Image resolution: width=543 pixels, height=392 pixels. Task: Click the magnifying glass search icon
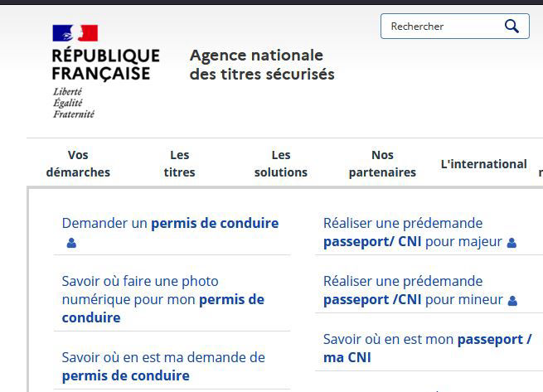click(x=511, y=27)
